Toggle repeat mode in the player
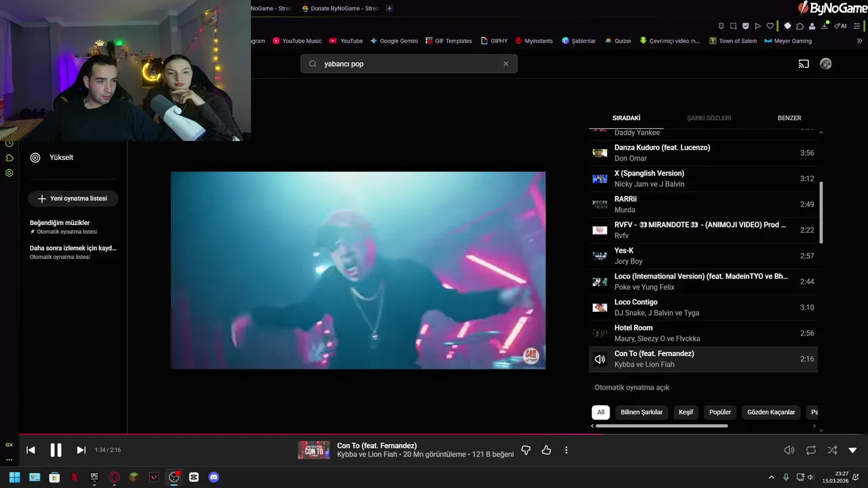The height and width of the screenshot is (488, 868). click(x=811, y=450)
